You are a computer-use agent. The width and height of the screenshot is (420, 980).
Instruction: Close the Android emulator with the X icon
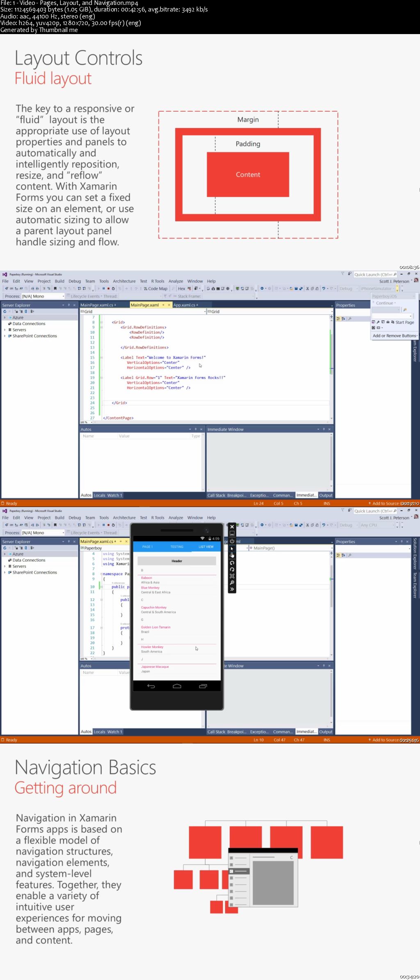coord(232,526)
